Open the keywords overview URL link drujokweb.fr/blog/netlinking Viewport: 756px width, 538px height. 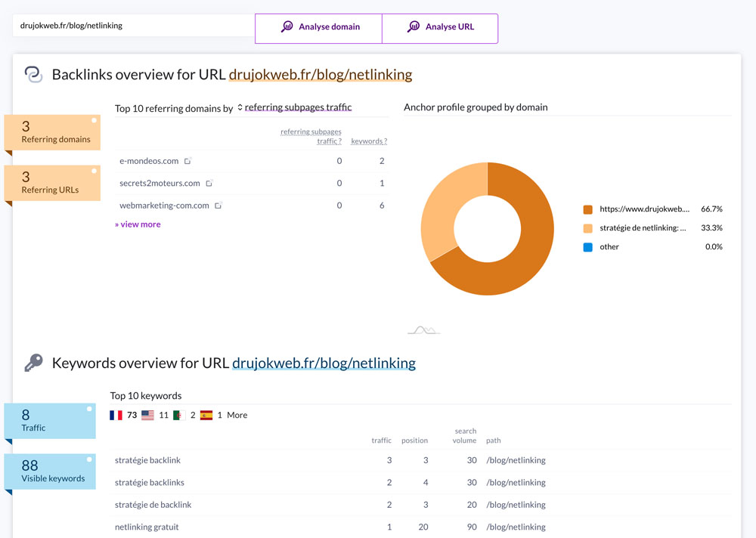[x=324, y=363]
